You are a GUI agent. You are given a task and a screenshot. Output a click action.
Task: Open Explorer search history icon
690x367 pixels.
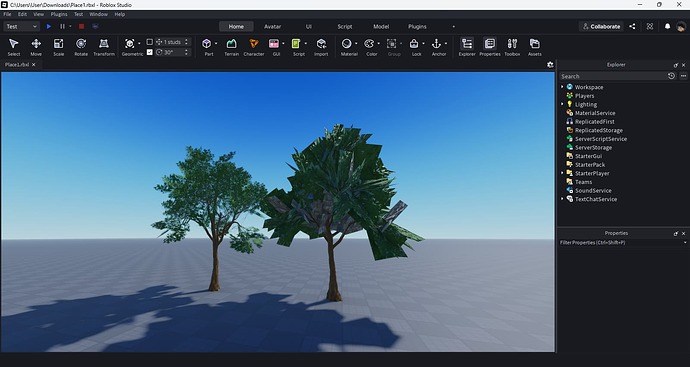tap(671, 76)
